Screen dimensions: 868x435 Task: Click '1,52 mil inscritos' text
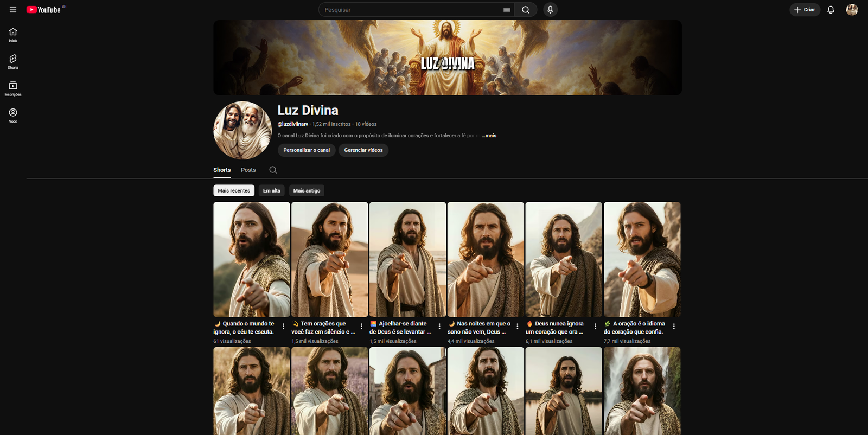[x=331, y=124]
